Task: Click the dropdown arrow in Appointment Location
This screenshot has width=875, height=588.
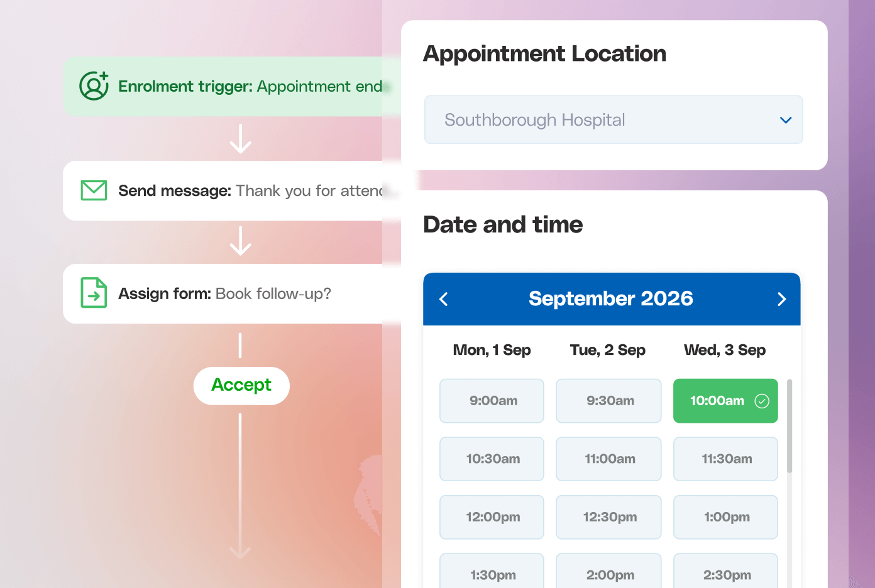Action: pyautogui.click(x=786, y=120)
